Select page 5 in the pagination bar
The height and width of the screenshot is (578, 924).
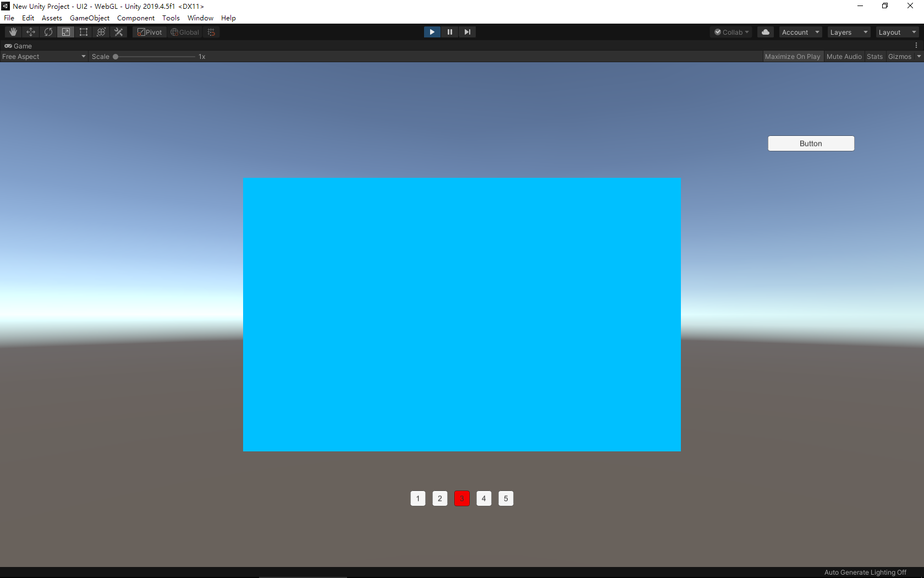pos(505,498)
